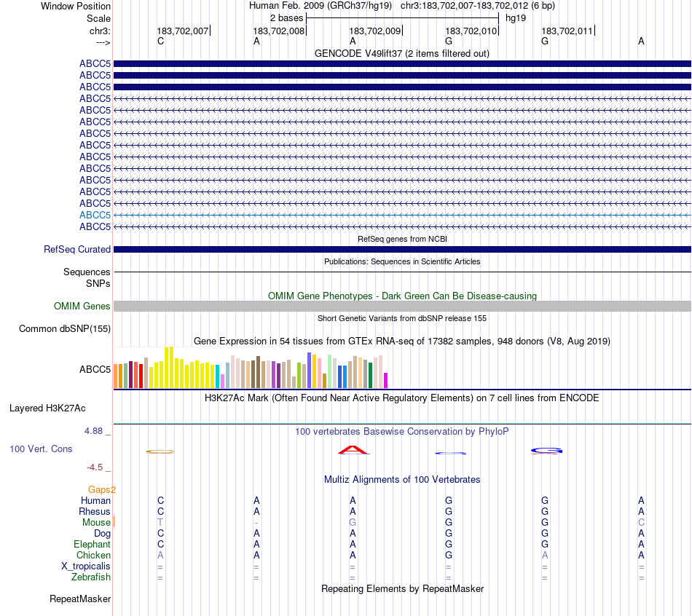Select the gray OMIM Genes item bar

click(402, 307)
